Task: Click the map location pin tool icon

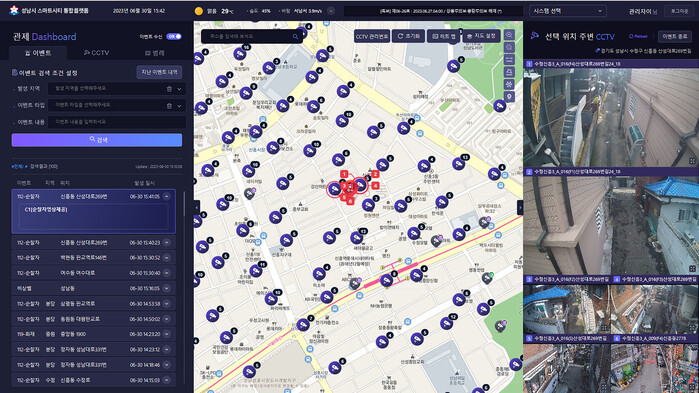Action: [x=509, y=96]
